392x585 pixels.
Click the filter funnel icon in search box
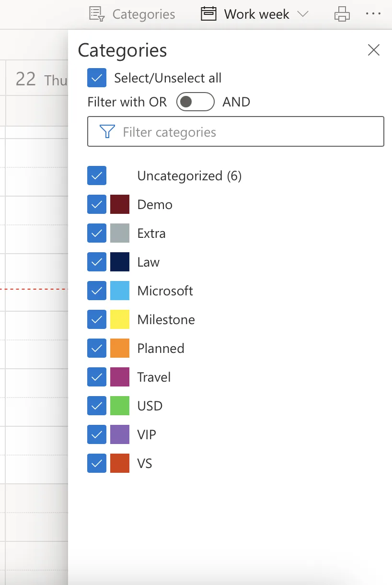pos(107,131)
